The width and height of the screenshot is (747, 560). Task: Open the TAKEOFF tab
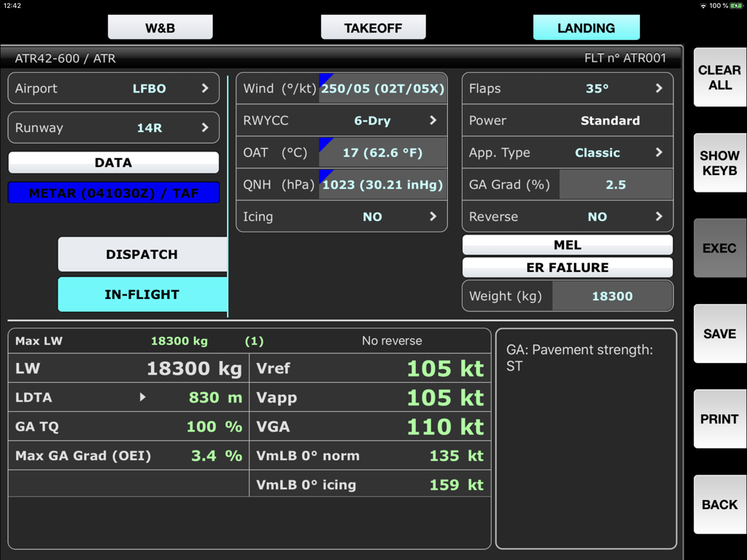[373, 27]
